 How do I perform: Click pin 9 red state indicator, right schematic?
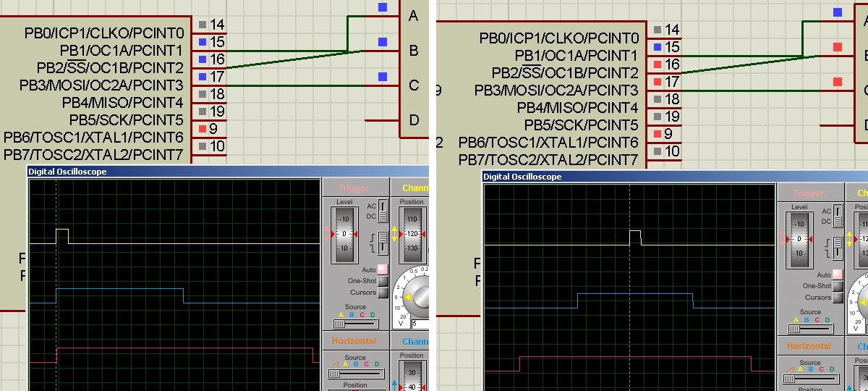coord(657,134)
